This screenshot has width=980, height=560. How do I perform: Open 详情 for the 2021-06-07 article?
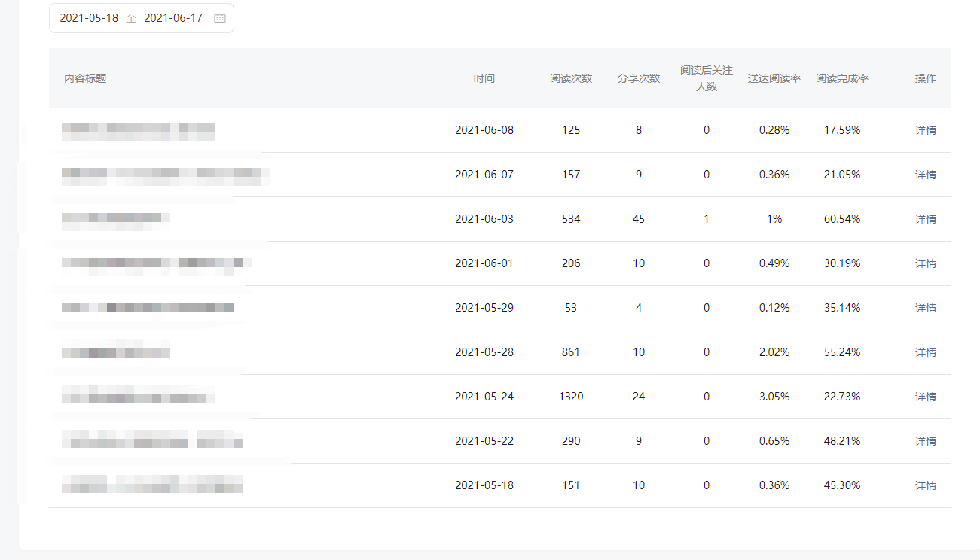pyautogui.click(x=925, y=175)
